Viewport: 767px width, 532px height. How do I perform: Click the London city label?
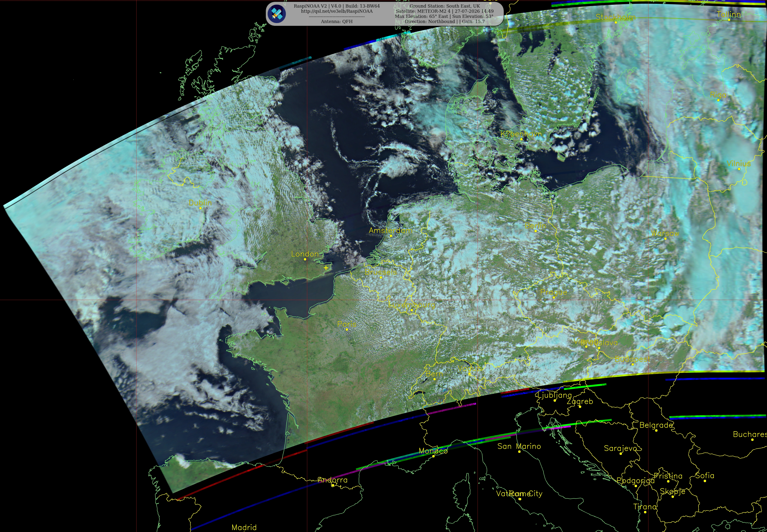pyautogui.click(x=305, y=254)
